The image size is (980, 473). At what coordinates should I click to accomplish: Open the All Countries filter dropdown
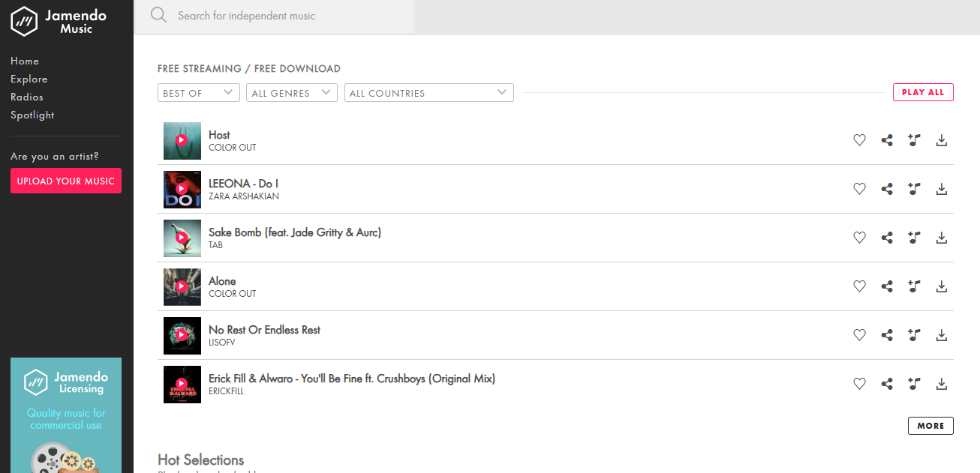click(428, 93)
